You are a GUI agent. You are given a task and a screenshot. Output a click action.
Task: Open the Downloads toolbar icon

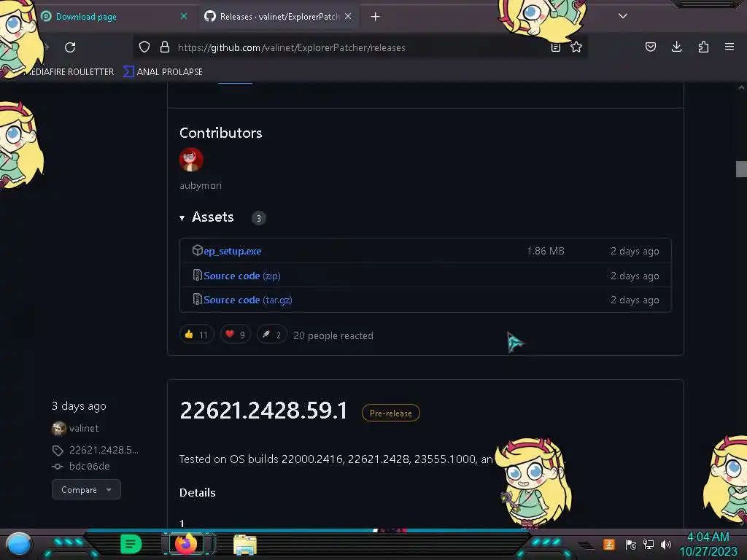coord(676,47)
